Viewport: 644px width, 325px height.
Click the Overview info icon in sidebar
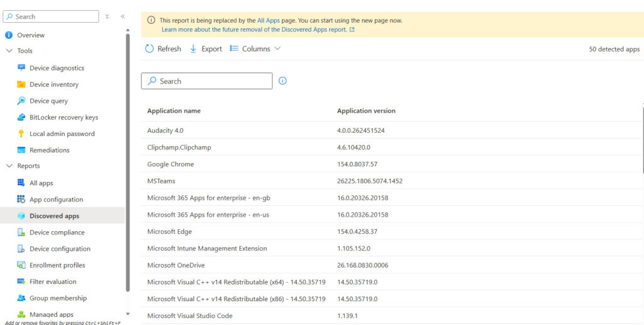pyautogui.click(x=9, y=35)
